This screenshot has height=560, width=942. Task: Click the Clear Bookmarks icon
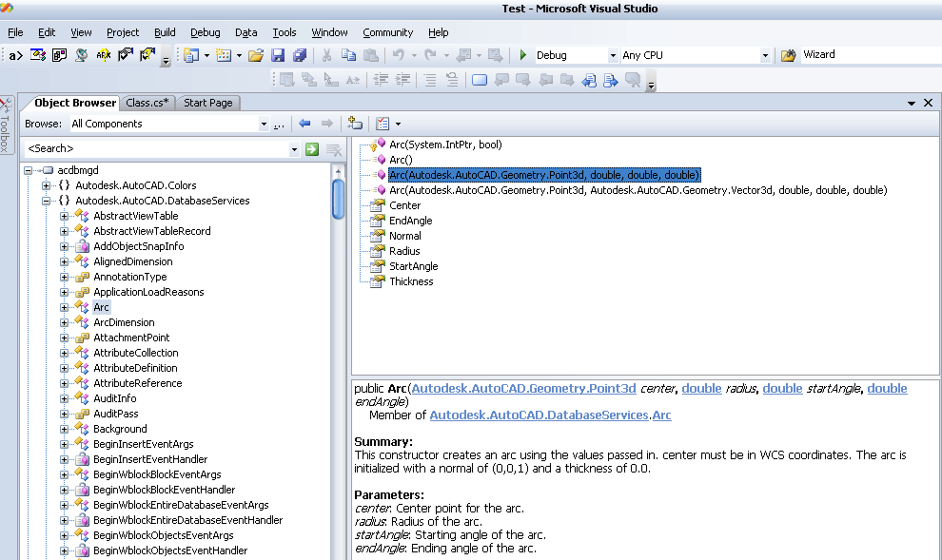tap(633, 80)
